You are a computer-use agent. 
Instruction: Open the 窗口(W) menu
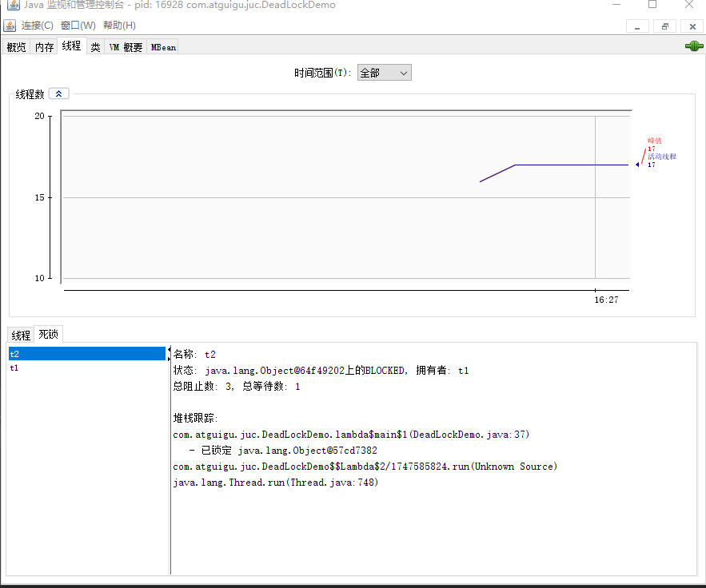[x=78, y=26]
